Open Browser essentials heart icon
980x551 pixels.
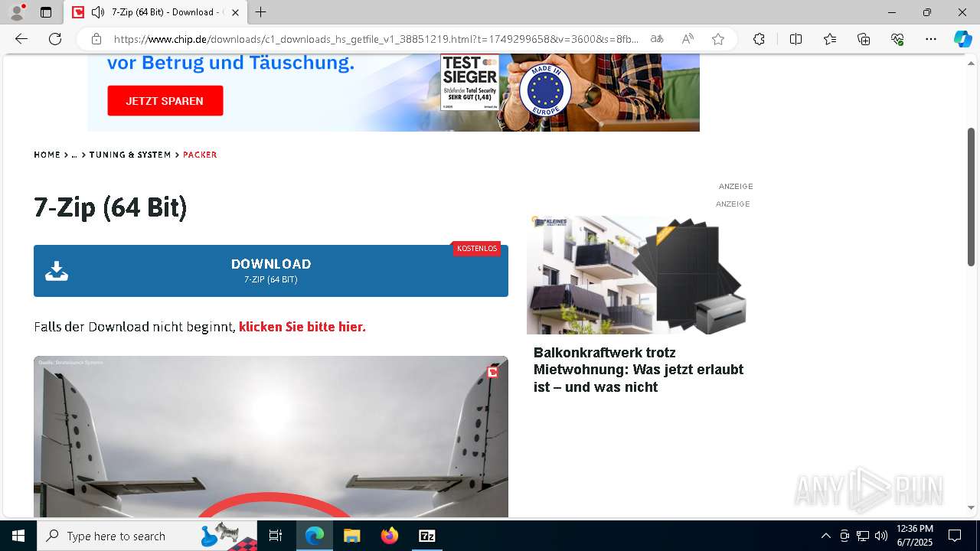pyautogui.click(x=897, y=39)
